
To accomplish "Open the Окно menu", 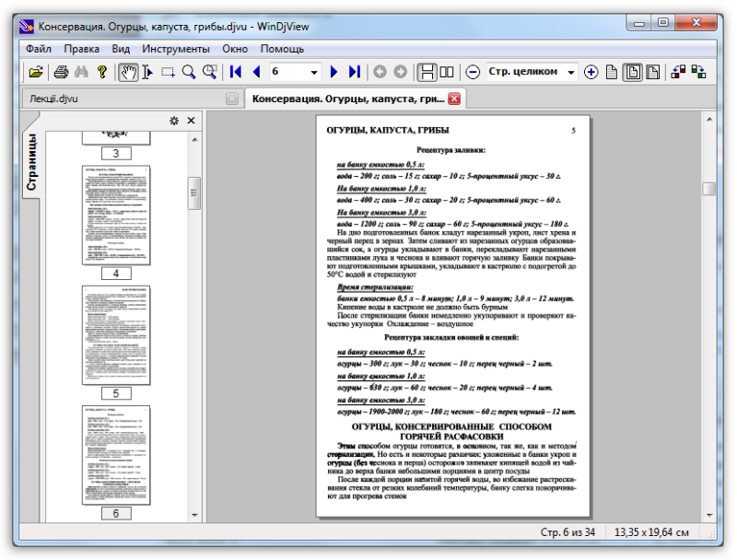I will tap(235, 49).
